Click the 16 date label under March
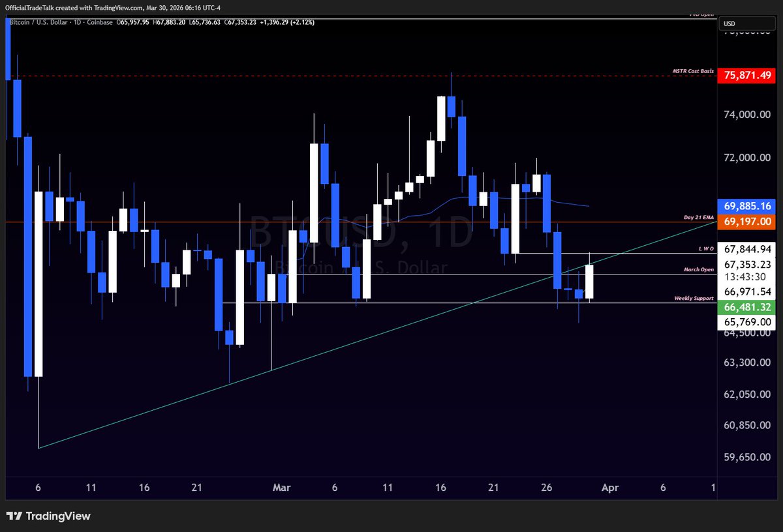Image resolution: width=783 pixels, height=532 pixels. (440, 487)
